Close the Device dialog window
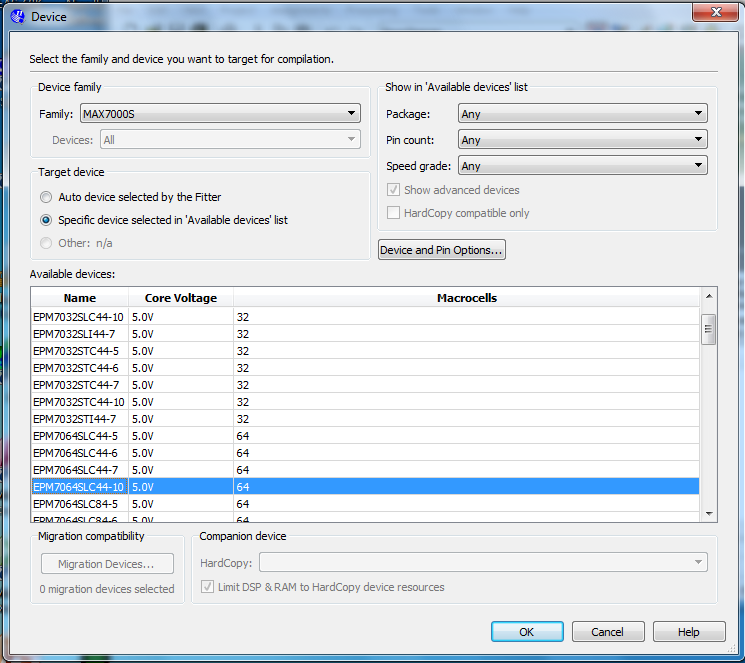The image size is (745, 663). point(716,12)
